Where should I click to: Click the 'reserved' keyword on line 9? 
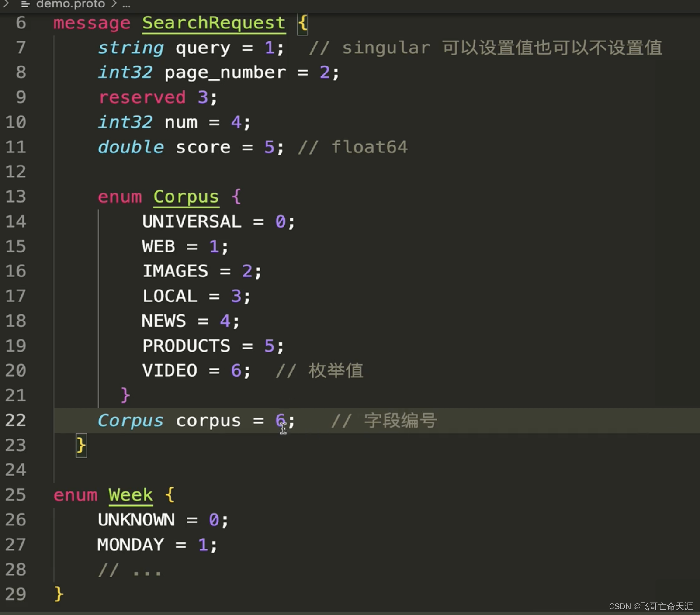pyautogui.click(x=142, y=97)
